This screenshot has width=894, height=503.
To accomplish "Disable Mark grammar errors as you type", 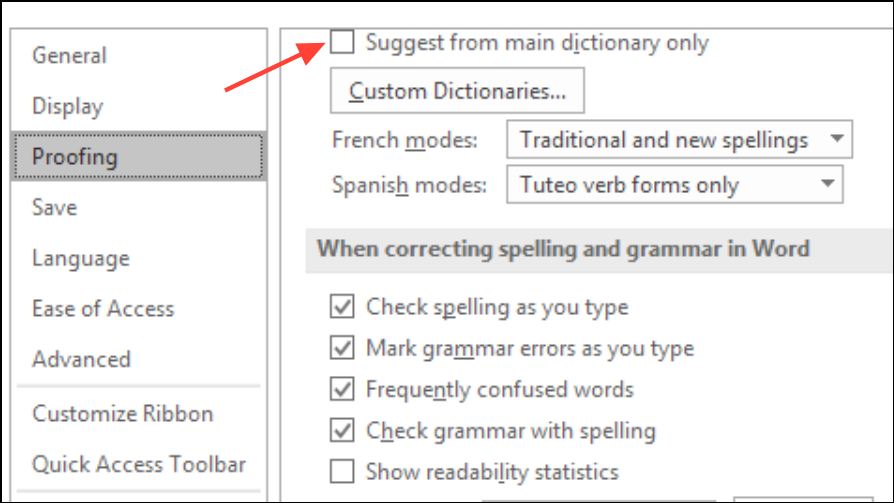I will (x=342, y=348).
